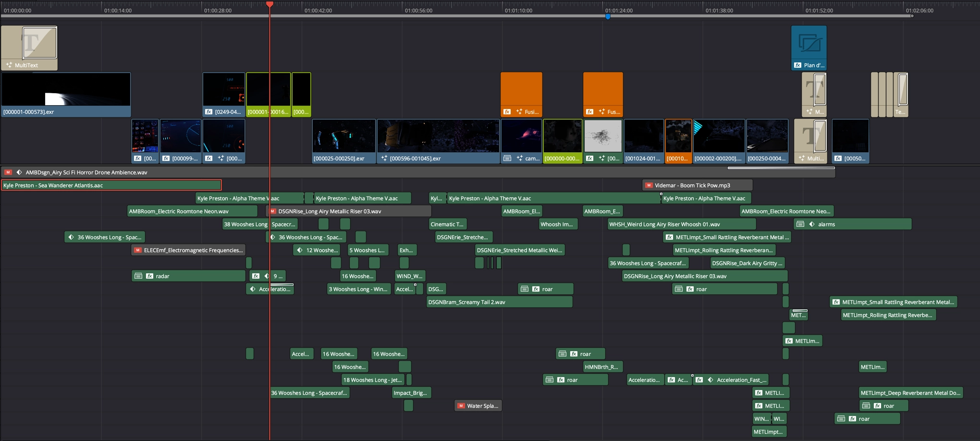Click caption icon on the alarms clip
980x441 pixels.
(800, 224)
